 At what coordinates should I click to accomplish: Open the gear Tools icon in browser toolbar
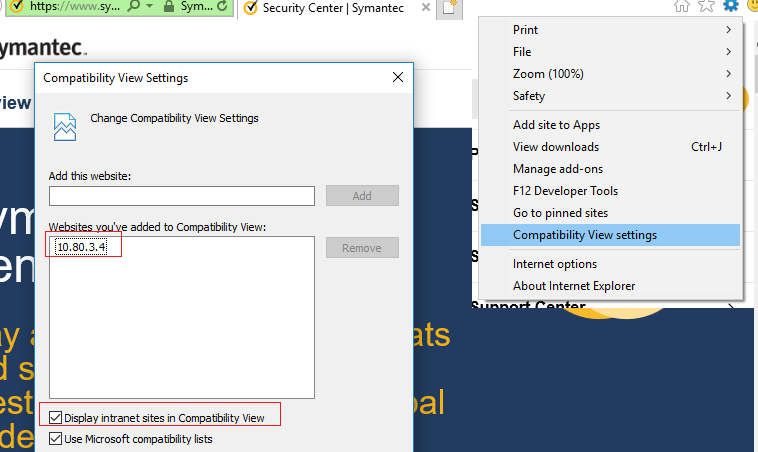pos(730,5)
